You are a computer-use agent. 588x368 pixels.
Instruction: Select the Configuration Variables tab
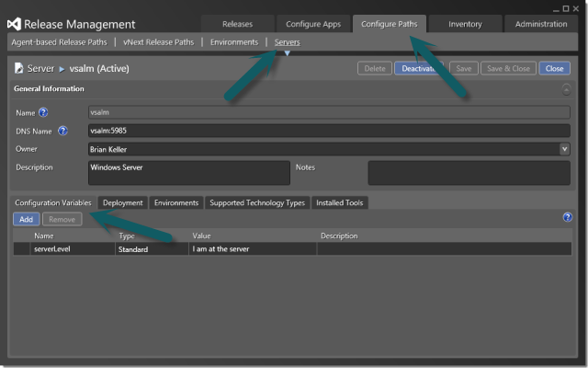[x=53, y=202]
